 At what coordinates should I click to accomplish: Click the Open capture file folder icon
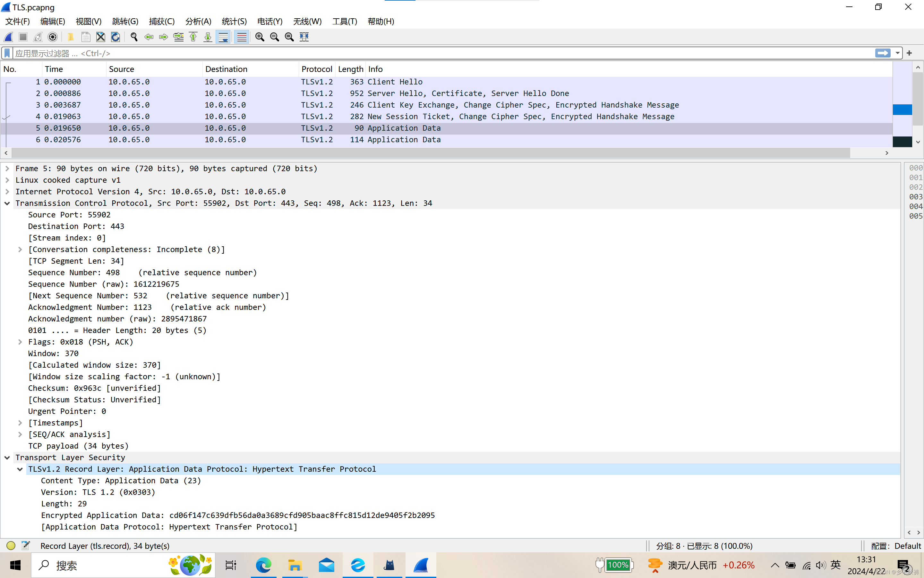(71, 37)
